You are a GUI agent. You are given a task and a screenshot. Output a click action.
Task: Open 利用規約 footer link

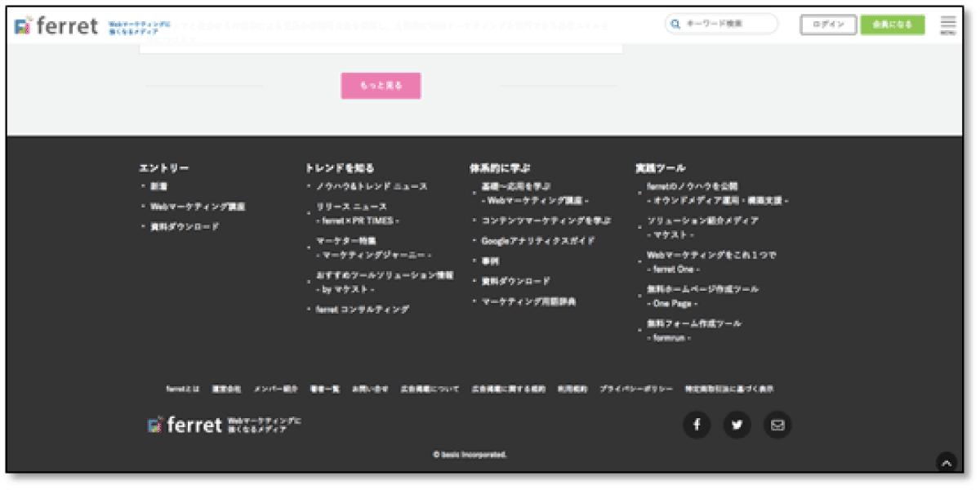[x=572, y=390]
